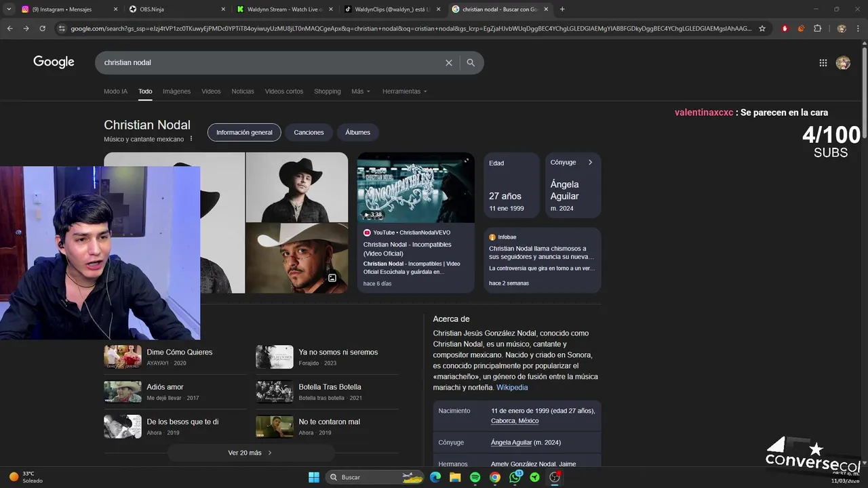Select the Álbumes chip

tap(357, 132)
